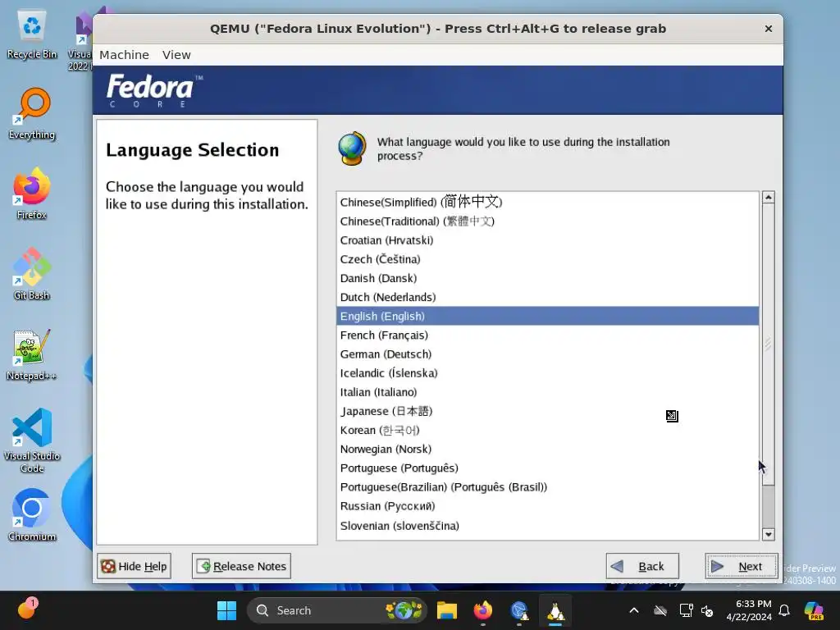Select Chinese(Simplified) language
The image size is (840, 630).
pyautogui.click(x=547, y=202)
